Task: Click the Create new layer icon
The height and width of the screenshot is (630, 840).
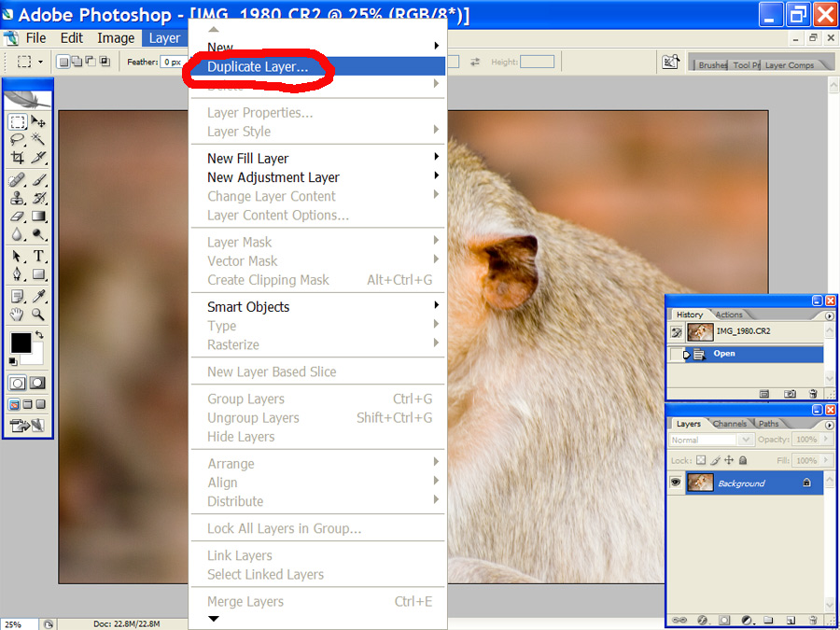Action: tap(790, 620)
